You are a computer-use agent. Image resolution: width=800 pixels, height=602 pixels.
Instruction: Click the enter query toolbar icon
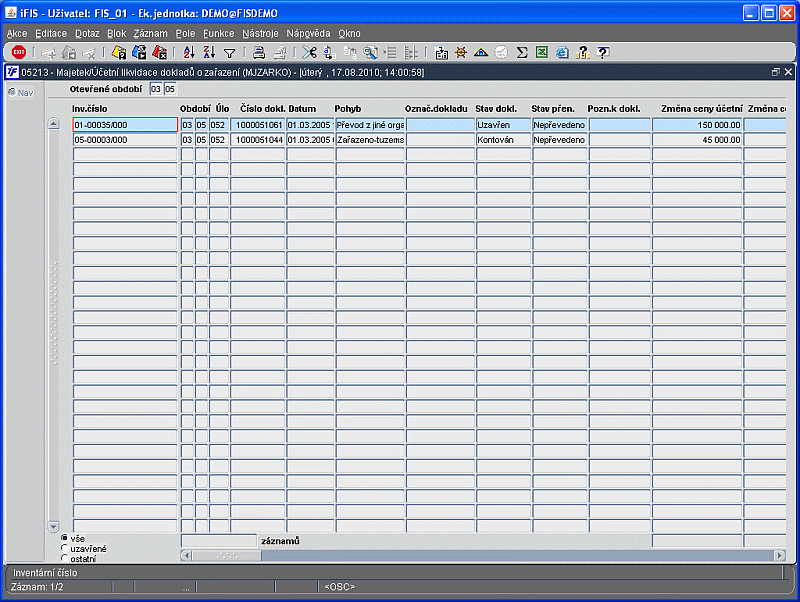tap(119, 53)
